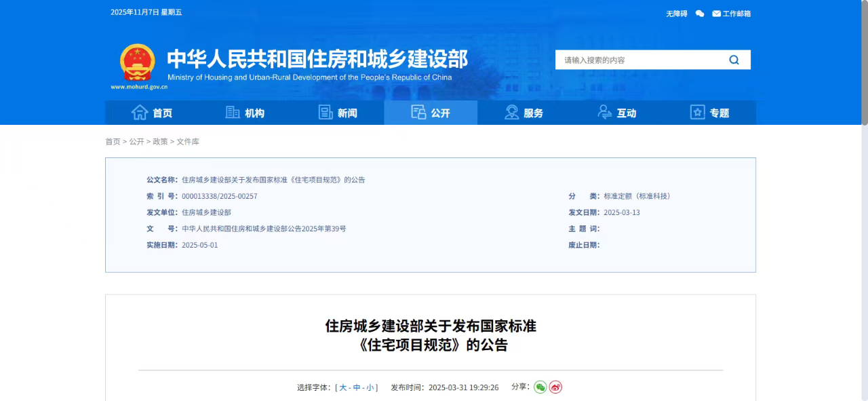Open the 无障碍 accessibility link

coord(676,14)
